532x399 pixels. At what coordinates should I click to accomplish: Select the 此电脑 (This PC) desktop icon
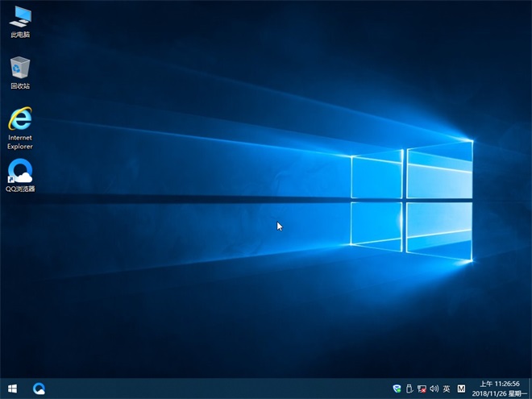20,16
